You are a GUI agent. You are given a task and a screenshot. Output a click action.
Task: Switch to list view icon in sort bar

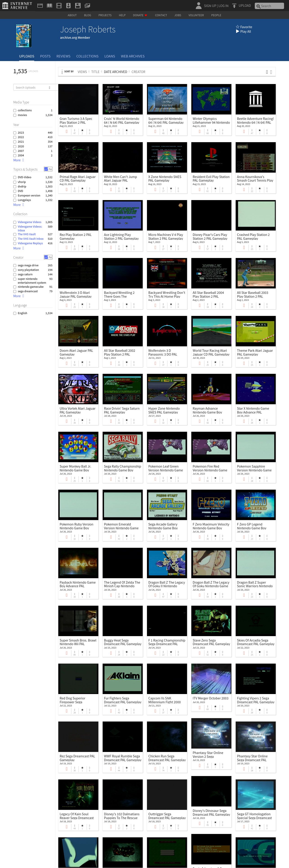pos(271,72)
